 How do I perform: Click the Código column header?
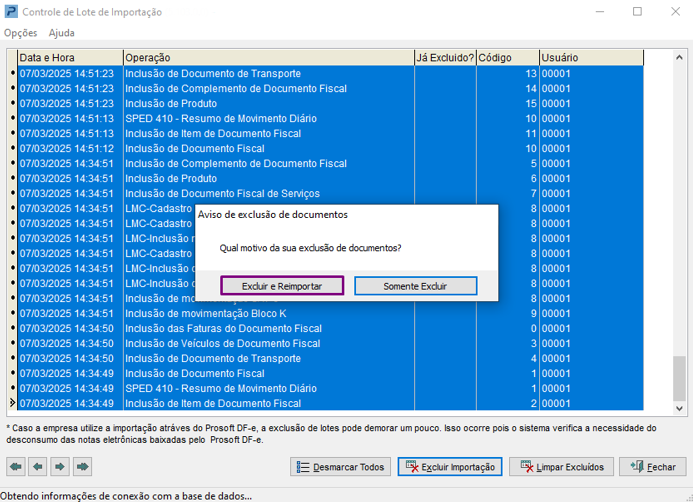click(x=508, y=58)
